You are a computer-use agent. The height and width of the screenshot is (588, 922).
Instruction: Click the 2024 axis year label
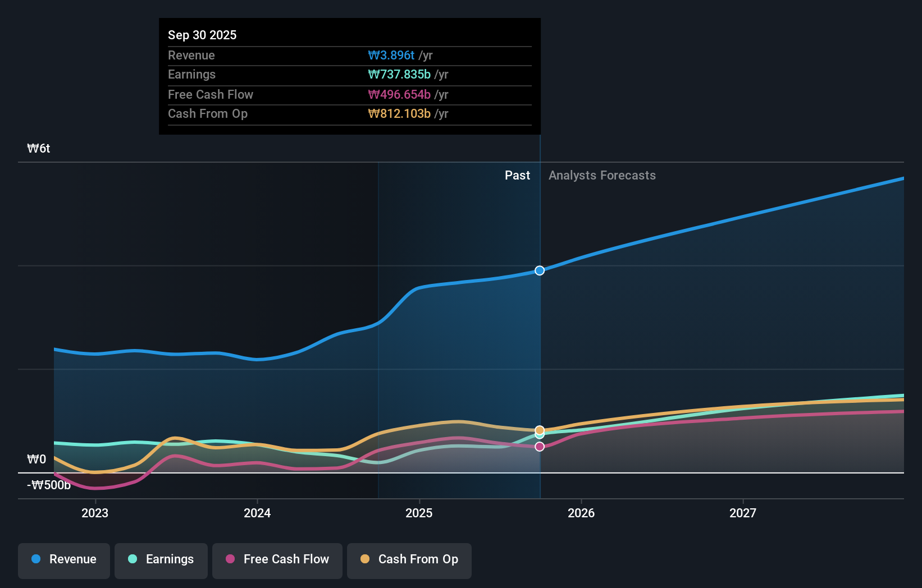click(x=257, y=513)
